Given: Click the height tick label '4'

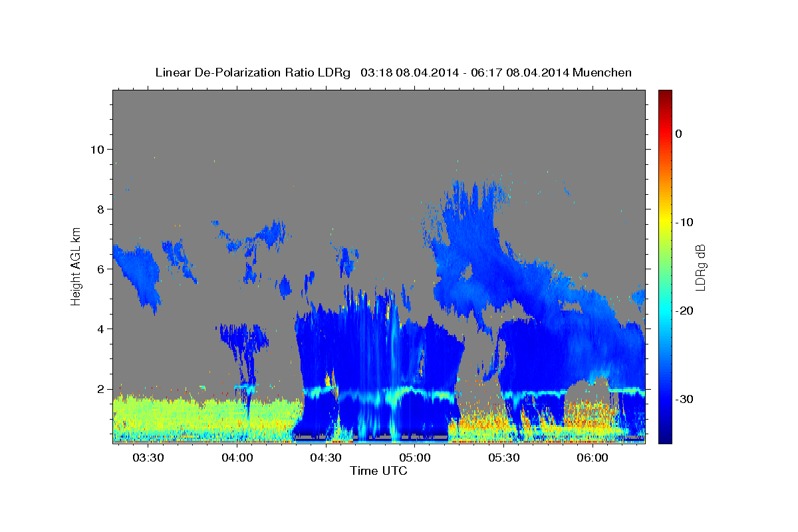Looking at the screenshot, I should (100, 329).
